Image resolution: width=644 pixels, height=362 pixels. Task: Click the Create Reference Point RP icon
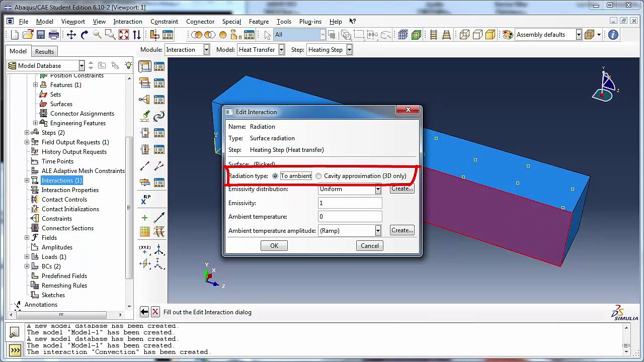145,199
